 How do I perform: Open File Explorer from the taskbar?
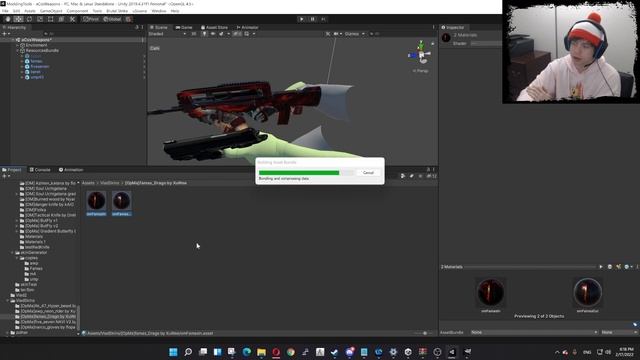click(x=261, y=352)
